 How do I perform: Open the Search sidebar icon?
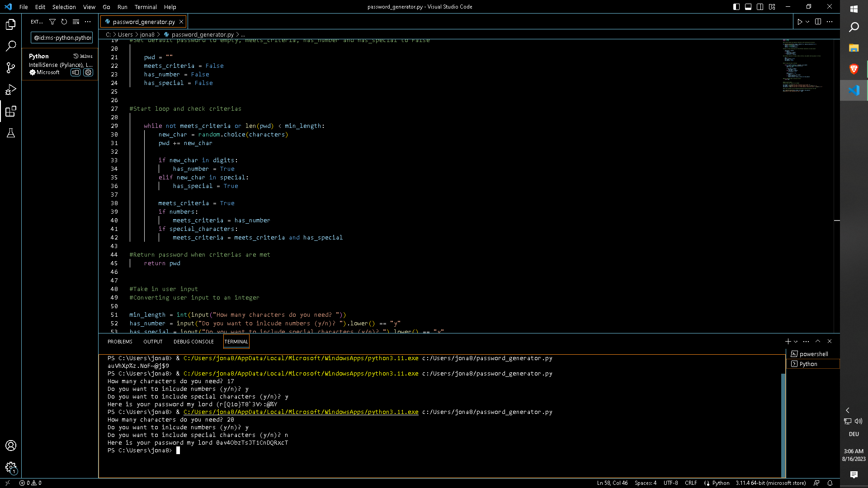11,46
